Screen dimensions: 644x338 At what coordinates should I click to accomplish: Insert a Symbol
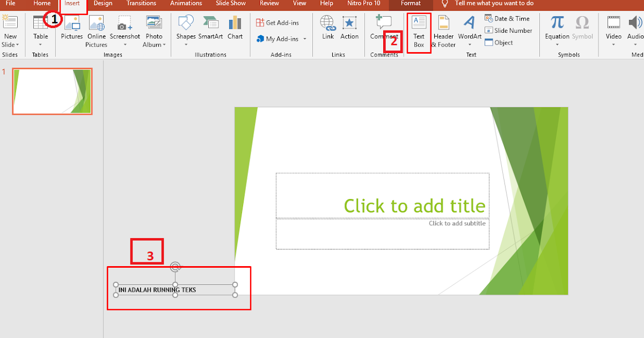[x=582, y=28]
